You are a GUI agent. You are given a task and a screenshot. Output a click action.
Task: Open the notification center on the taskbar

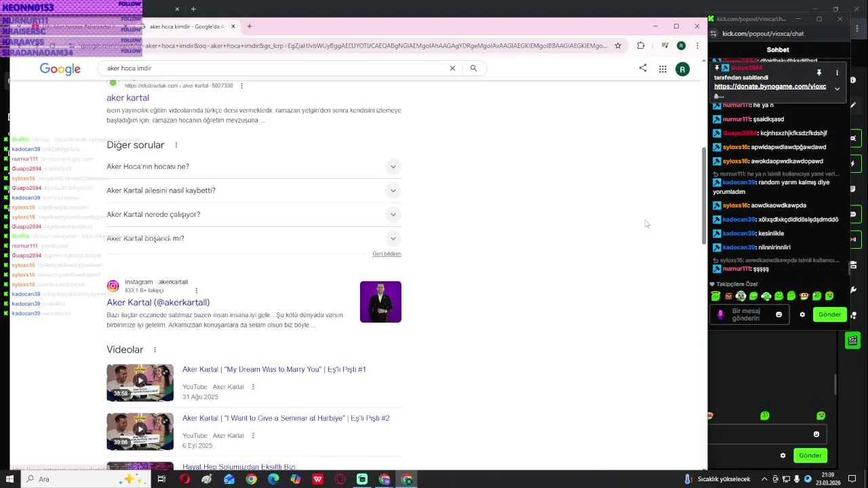[852, 479]
